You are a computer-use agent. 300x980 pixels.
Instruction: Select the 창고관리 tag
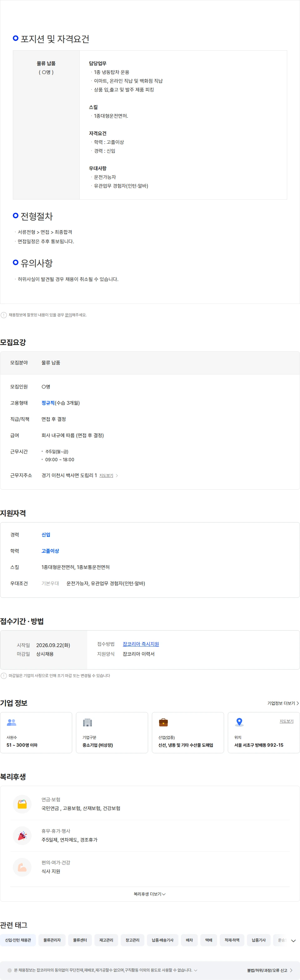tap(132, 940)
